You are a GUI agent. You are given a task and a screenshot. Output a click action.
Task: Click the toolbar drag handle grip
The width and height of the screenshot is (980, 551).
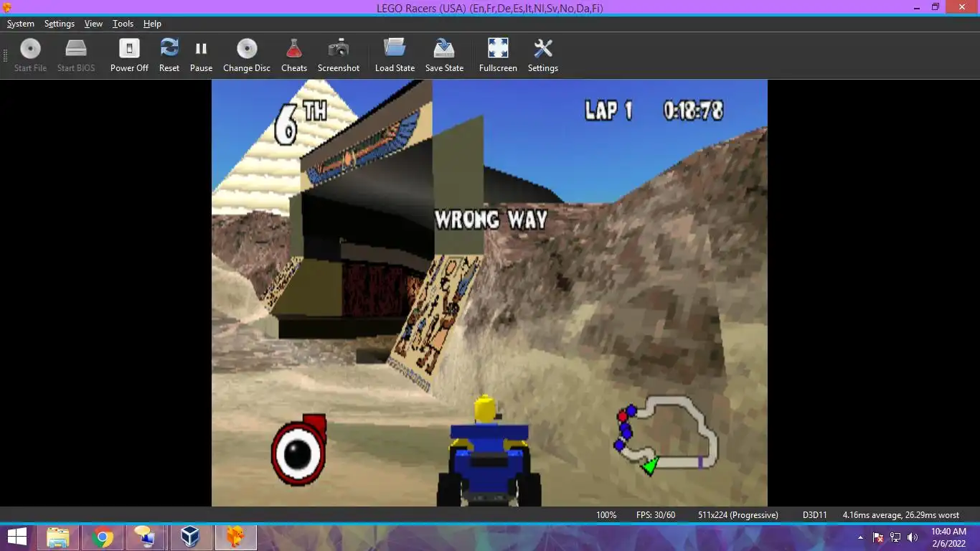pos(6,56)
